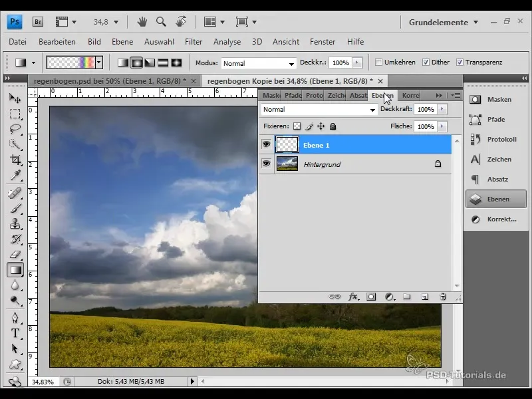Open the Fläche fill slider arrow

pos(442,126)
